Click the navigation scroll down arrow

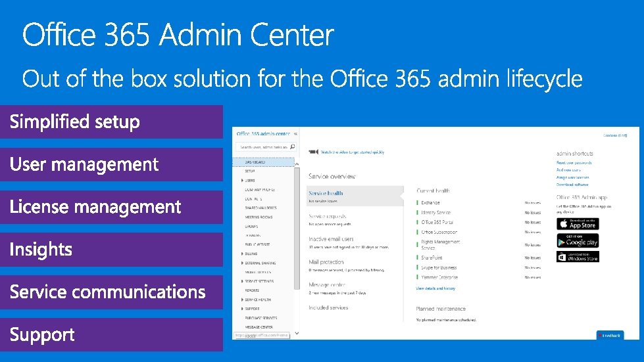pyautogui.click(x=297, y=333)
